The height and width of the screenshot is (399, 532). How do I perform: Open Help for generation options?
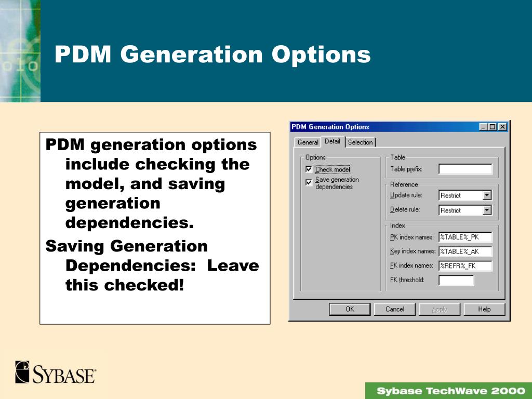click(484, 309)
